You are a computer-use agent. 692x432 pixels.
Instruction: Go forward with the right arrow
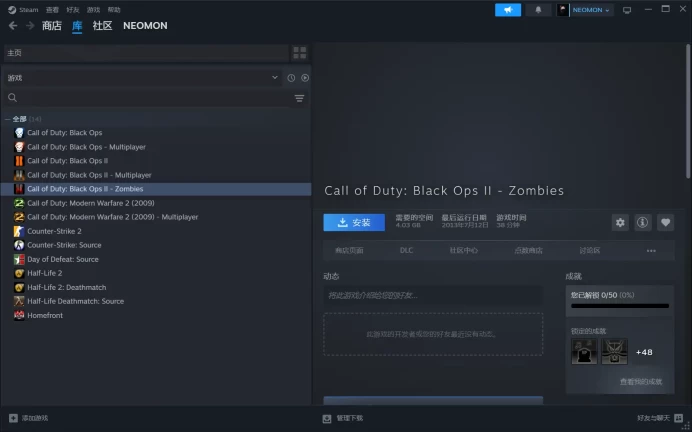(30, 26)
